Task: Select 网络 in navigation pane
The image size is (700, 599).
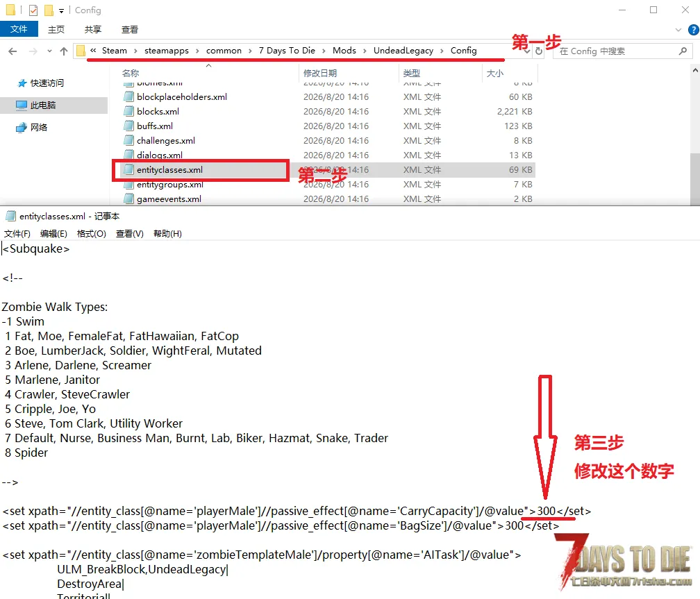Action: point(38,127)
